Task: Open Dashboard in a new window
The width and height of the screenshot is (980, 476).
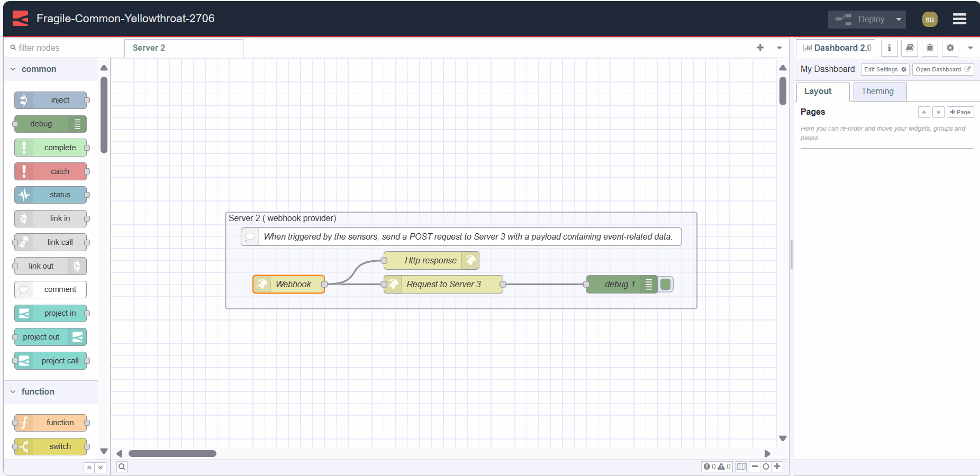Action: click(x=942, y=69)
